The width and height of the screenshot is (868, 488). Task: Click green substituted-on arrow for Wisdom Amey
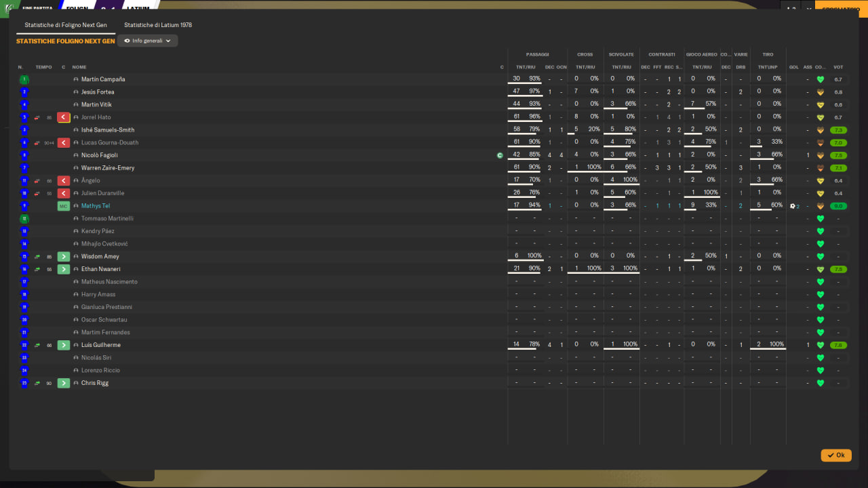[64, 256]
